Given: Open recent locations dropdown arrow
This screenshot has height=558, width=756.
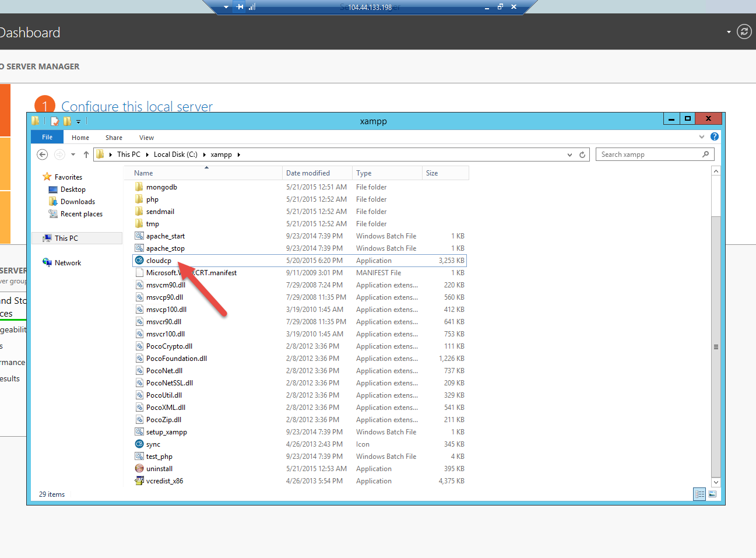Looking at the screenshot, I should (x=73, y=155).
